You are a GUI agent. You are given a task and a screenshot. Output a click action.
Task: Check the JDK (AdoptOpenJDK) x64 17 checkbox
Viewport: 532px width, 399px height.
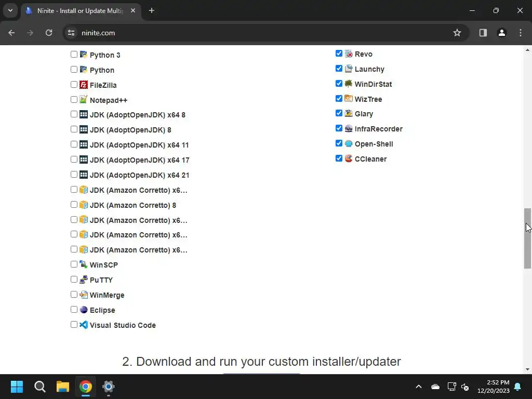[x=74, y=159]
